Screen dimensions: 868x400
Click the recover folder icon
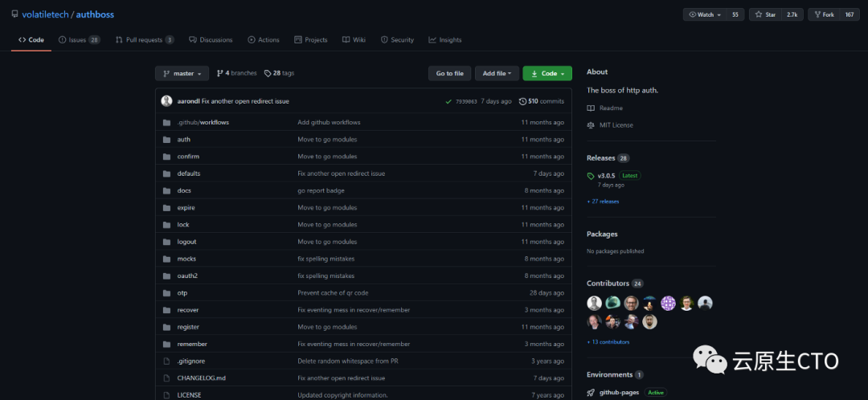click(x=166, y=310)
